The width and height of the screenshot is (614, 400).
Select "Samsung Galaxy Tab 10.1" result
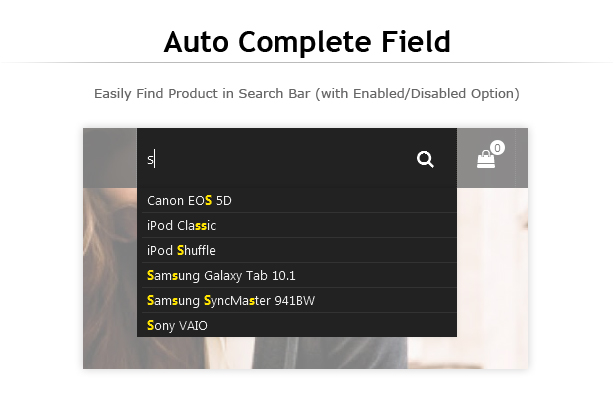coord(221,275)
